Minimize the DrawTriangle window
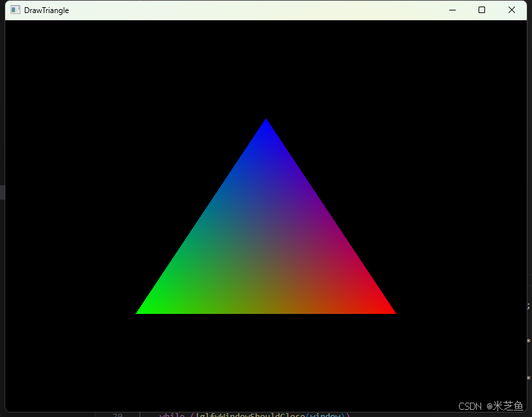The height and width of the screenshot is (417, 532). pyautogui.click(x=452, y=10)
